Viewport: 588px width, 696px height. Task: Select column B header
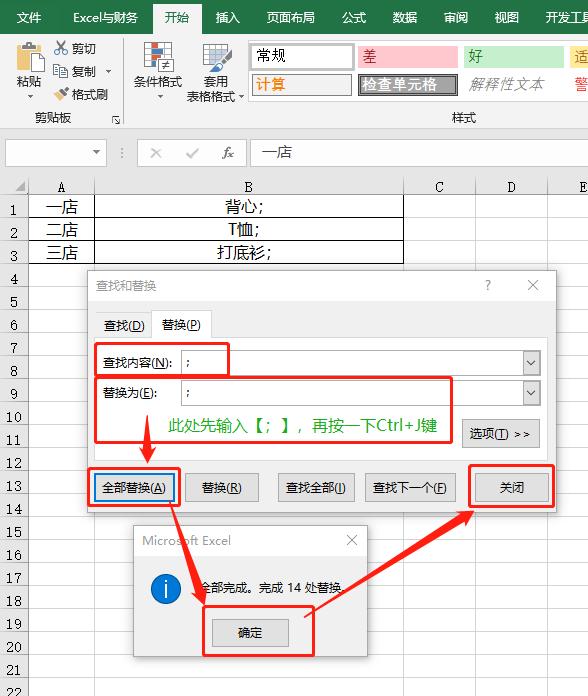(249, 187)
